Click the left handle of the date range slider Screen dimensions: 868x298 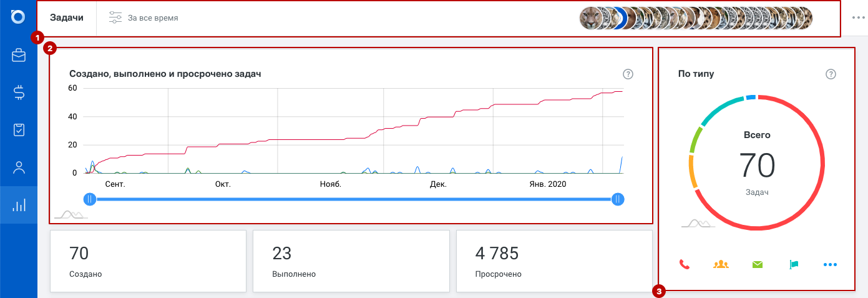[x=90, y=199]
